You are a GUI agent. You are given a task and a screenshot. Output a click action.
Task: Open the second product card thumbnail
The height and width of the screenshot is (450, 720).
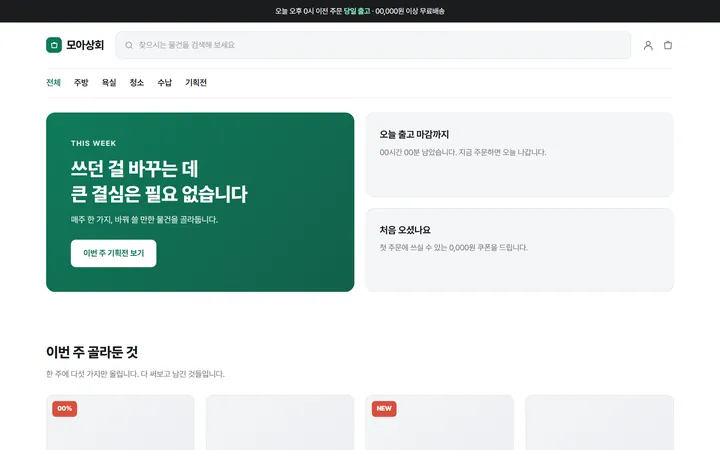pos(280,422)
